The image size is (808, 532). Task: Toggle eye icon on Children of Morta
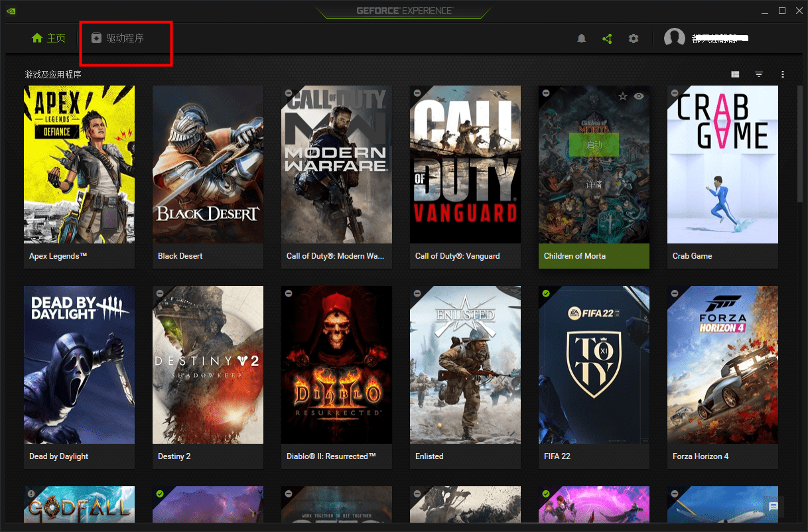pos(639,96)
